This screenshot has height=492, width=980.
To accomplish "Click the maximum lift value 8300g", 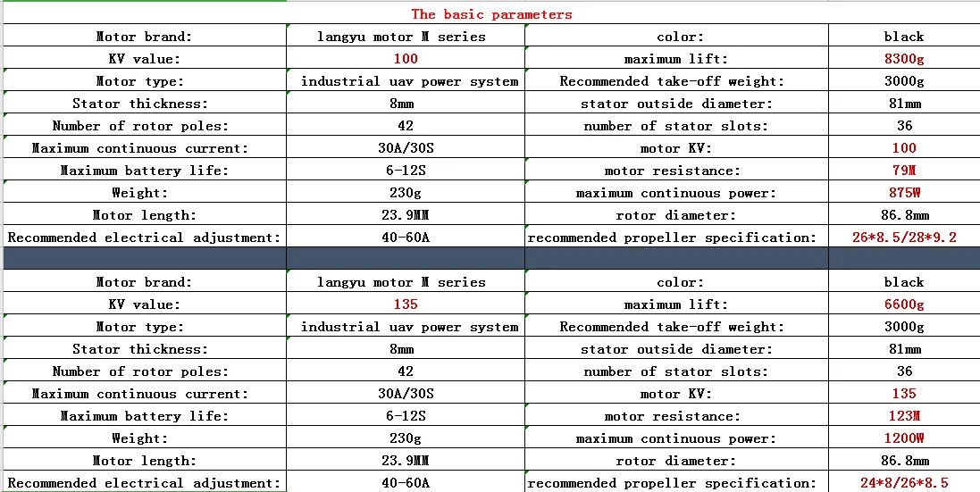I will point(904,59).
